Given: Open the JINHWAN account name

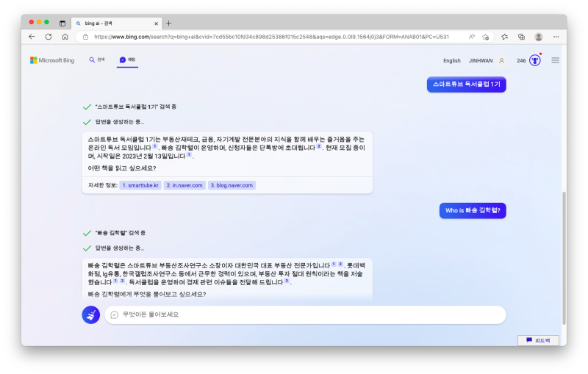Looking at the screenshot, I should pos(481,61).
